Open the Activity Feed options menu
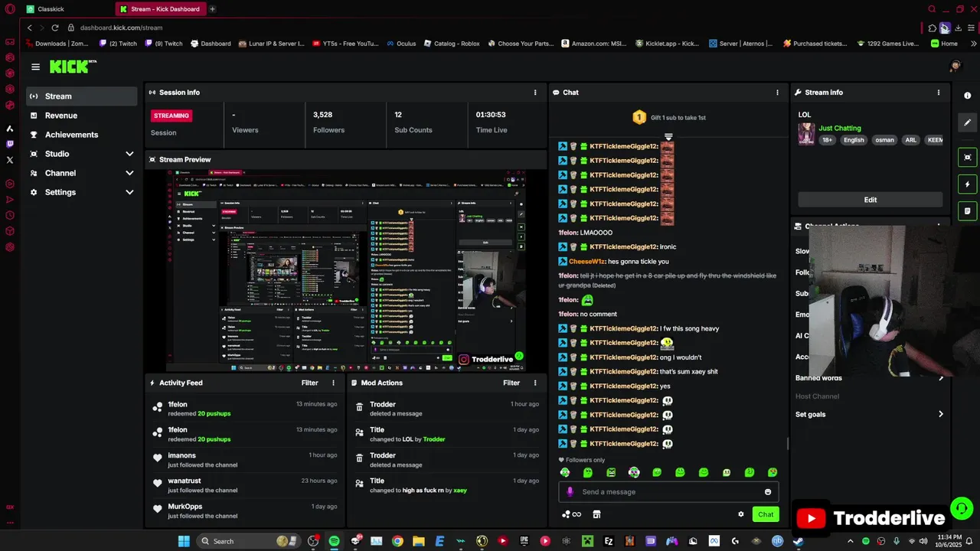 [333, 383]
